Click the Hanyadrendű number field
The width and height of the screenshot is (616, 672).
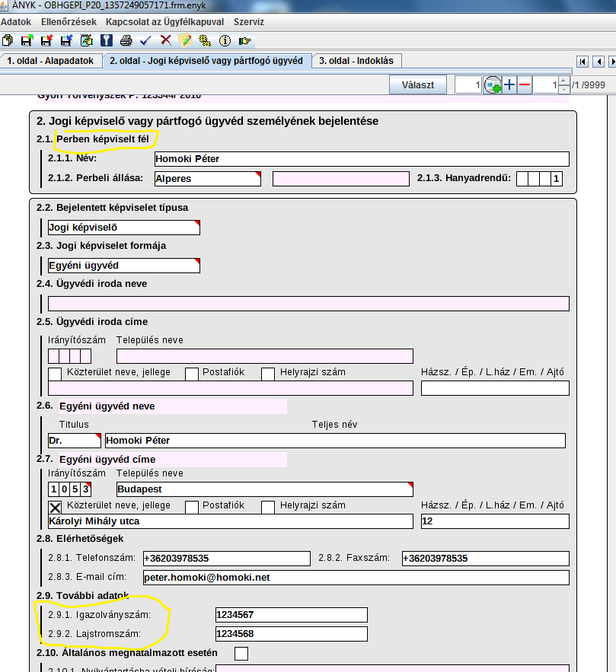point(540,179)
